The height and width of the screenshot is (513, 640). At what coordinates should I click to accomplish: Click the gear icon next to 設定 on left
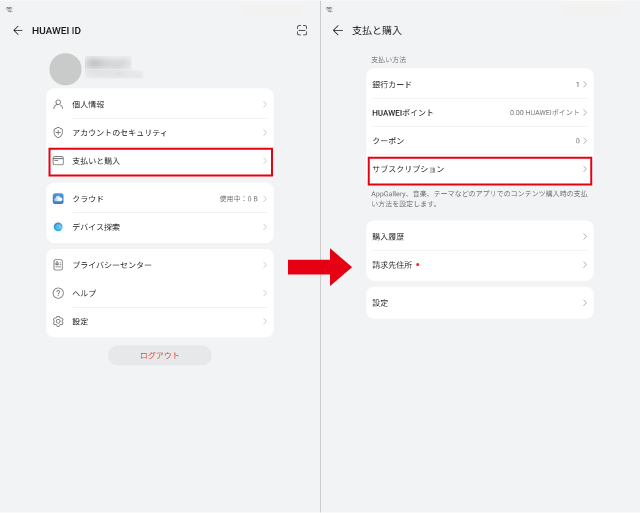click(58, 321)
